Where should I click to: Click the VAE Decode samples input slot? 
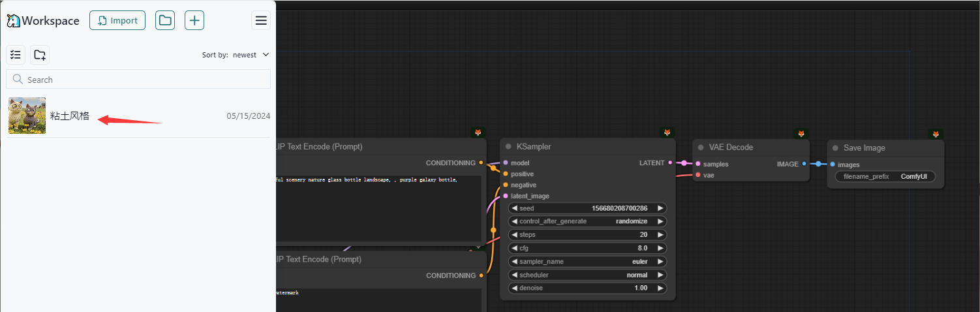point(697,164)
